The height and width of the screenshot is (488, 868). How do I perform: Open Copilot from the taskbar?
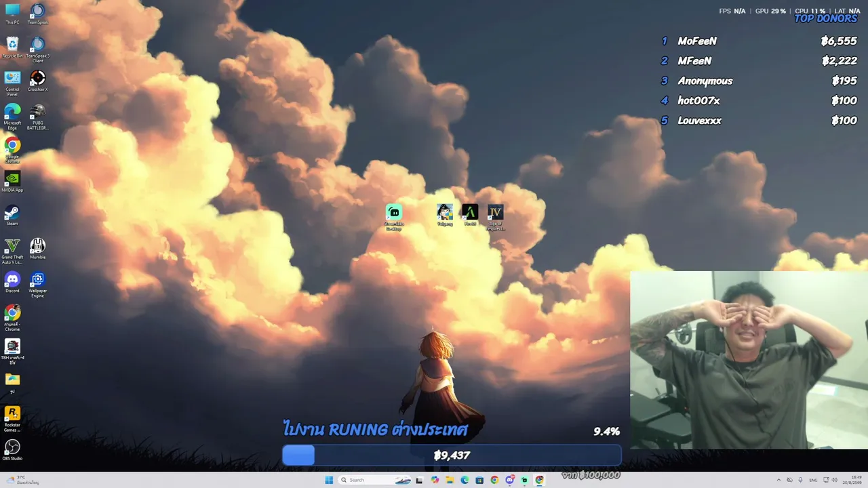[x=435, y=480]
